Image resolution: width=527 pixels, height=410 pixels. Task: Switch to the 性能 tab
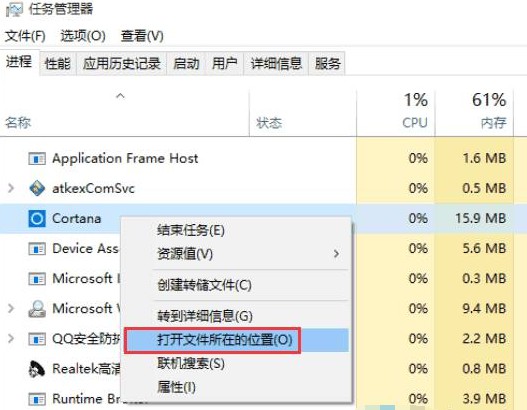coord(58,63)
